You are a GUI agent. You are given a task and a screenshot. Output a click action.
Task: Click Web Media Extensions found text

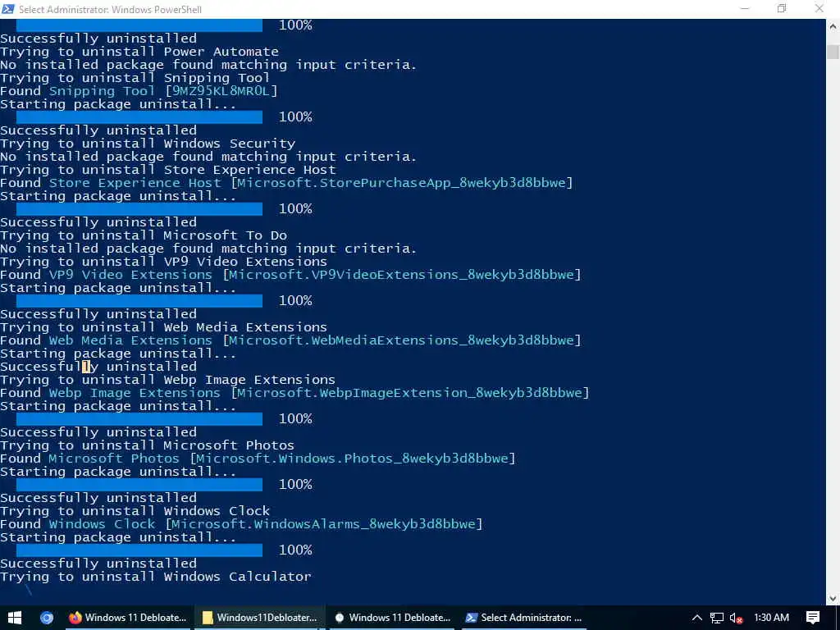(130, 340)
